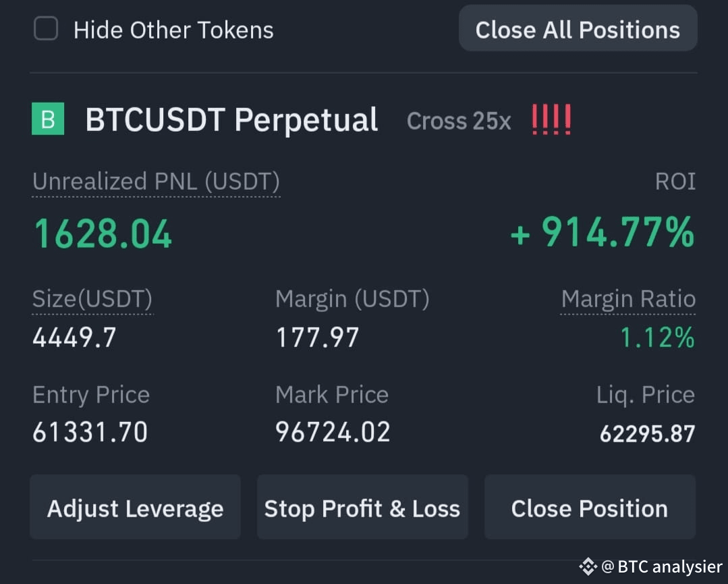Expand the Size(USDT) tooltip
The width and height of the screenshot is (728, 584).
pyautogui.click(x=92, y=298)
